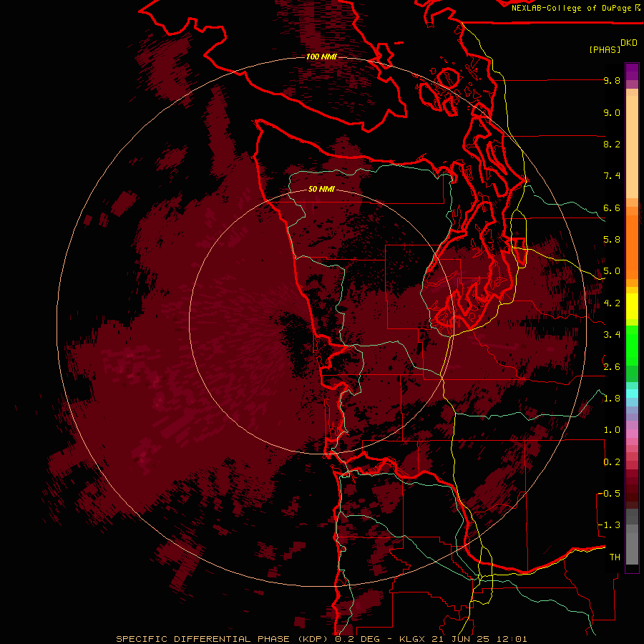Pick the gray segment at the color bar bottom
Screen dimensions: 644x644
pos(632,546)
